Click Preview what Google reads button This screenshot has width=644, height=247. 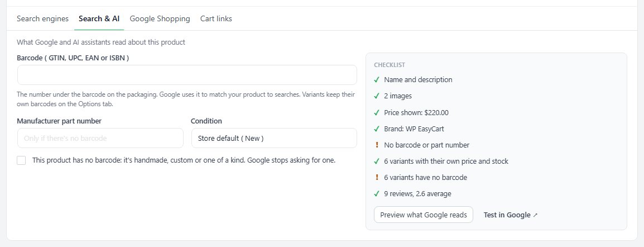pyautogui.click(x=424, y=215)
